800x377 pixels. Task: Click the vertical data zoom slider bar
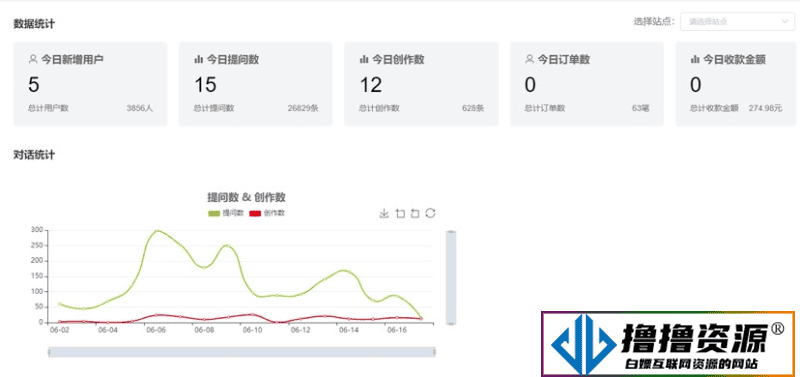[451, 278]
